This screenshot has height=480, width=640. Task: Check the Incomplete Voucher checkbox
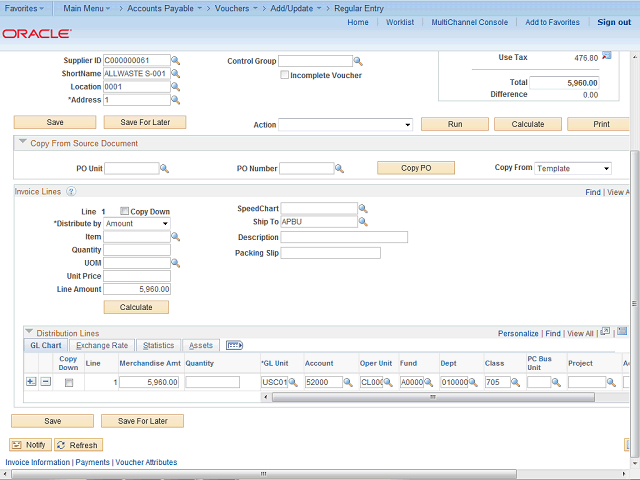pos(285,75)
